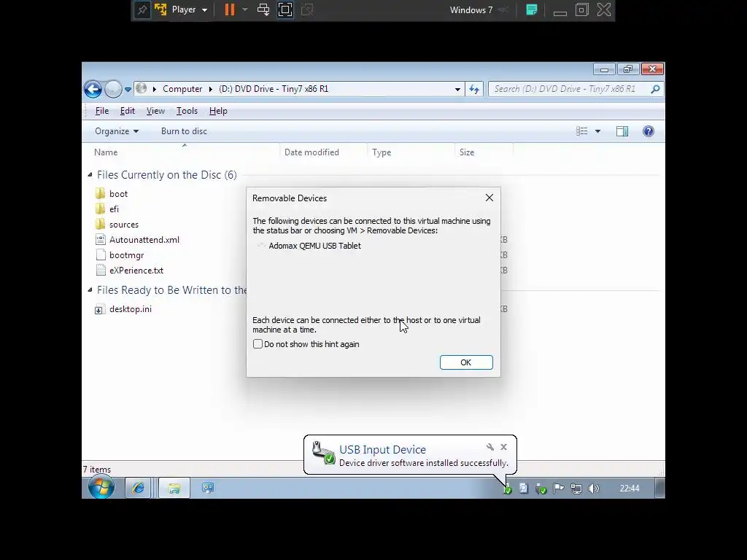Screen dimensions: 747x560
Task: Open Action Center flag icon
Action: 558,489
